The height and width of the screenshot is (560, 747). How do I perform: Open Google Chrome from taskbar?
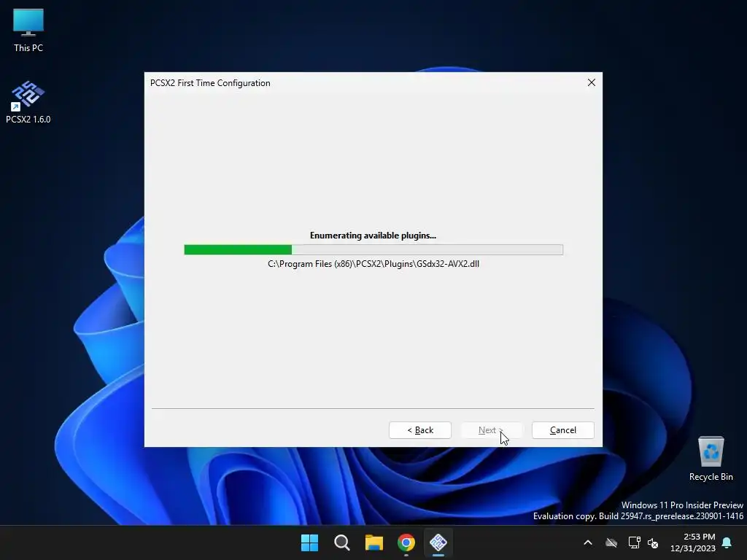[x=406, y=542]
